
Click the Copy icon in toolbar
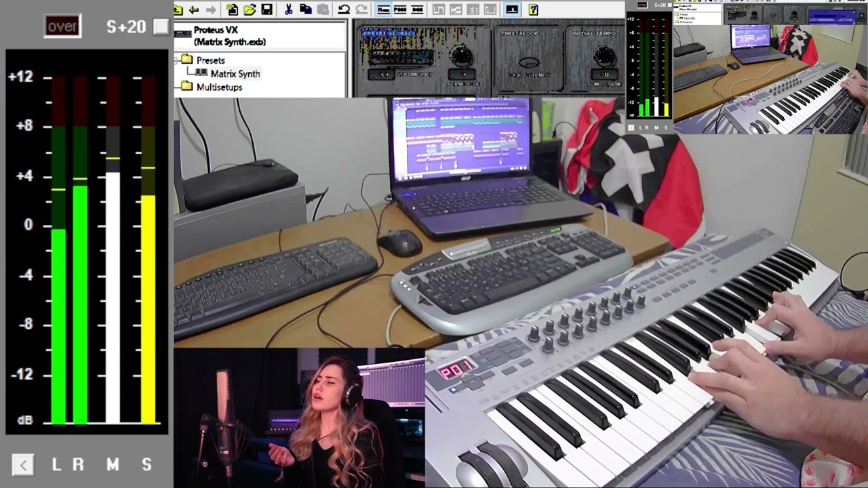306,9
